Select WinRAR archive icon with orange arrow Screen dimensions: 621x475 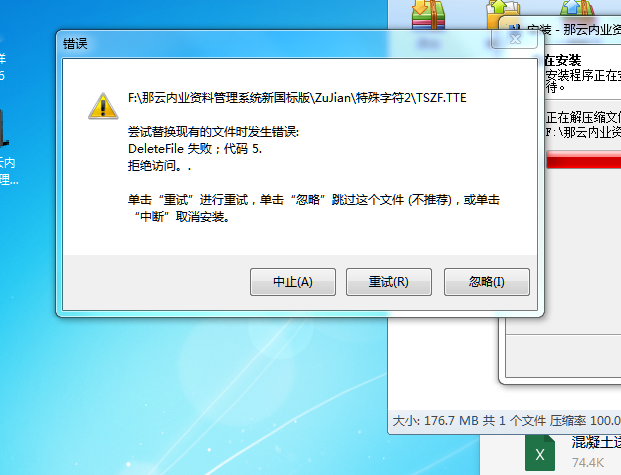(429, 15)
